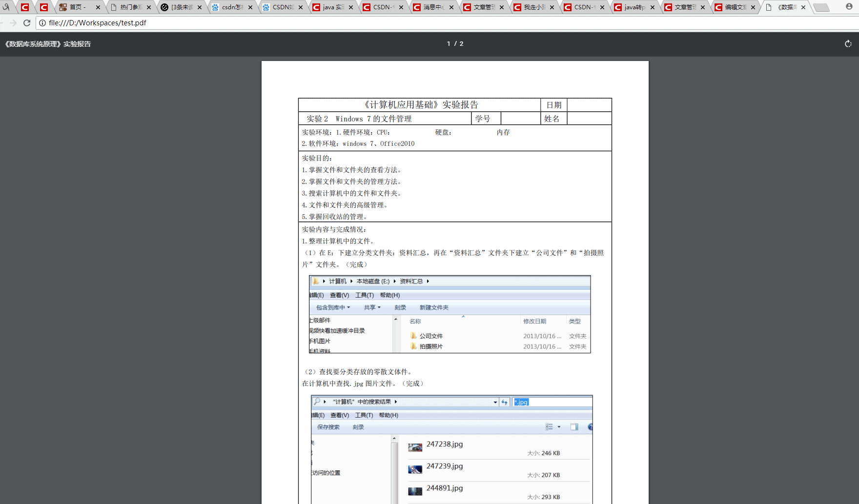
Task: Open the Chrome profile avatar icon
Action: pyautogui.click(x=849, y=7)
